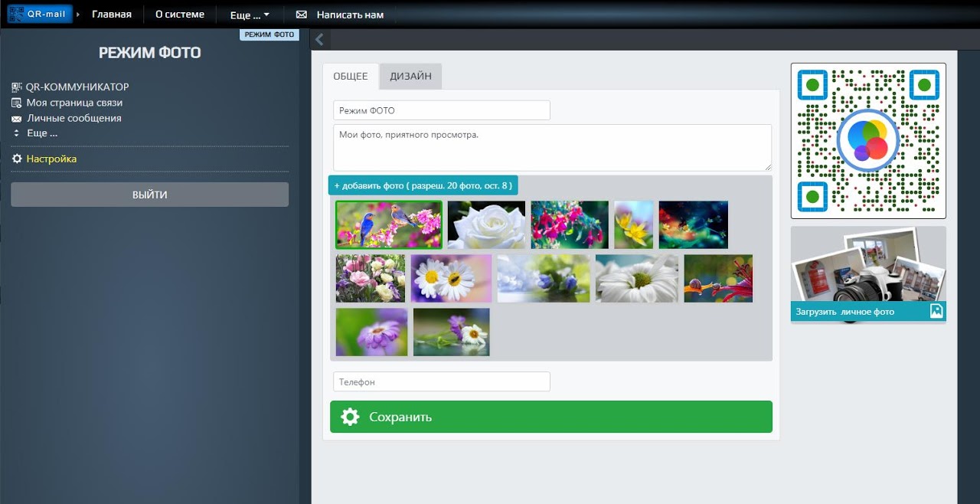
Task: Click the ВЫЙТИ logout button
Action: (149, 195)
